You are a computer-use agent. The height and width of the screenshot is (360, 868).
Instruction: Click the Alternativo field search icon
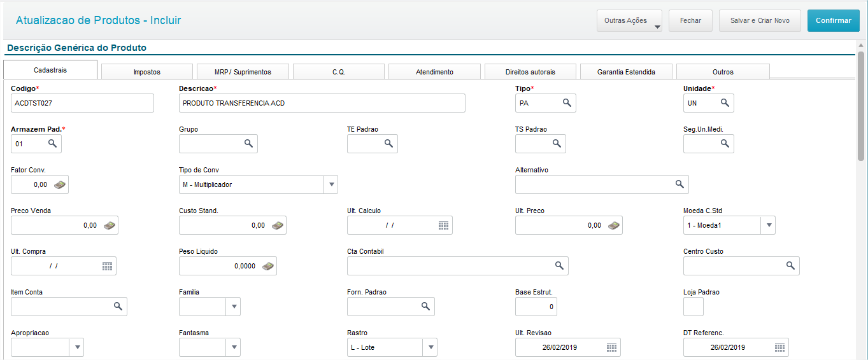point(679,184)
